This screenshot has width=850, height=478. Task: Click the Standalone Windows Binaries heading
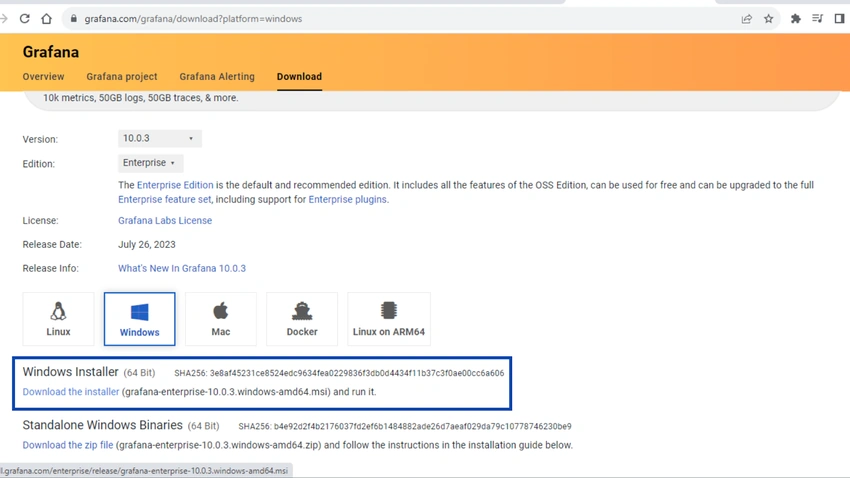[x=102, y=425]
